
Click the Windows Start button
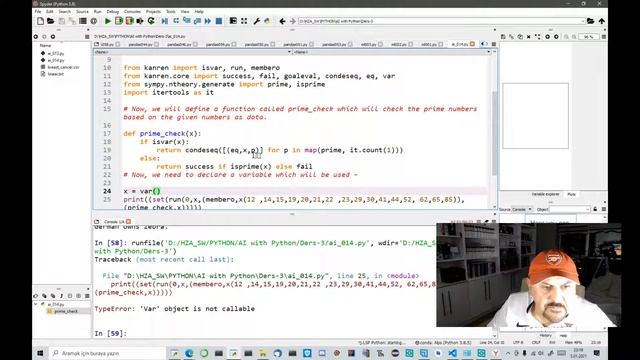40,353
